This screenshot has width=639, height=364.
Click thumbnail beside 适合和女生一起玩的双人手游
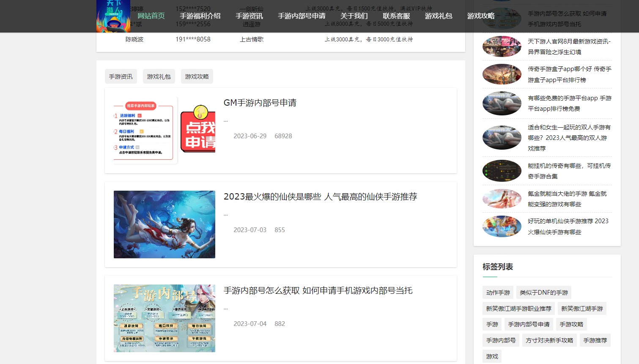[502, 138]
